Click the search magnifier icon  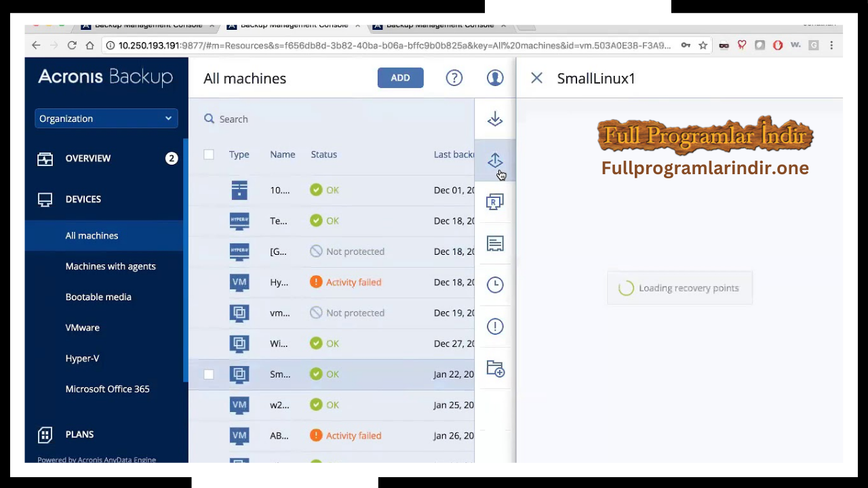click(x=210, y=119)
